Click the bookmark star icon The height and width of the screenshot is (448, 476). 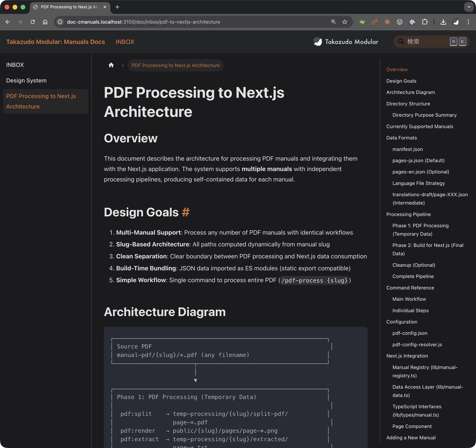pyautogui.click(x=345, y=22)
